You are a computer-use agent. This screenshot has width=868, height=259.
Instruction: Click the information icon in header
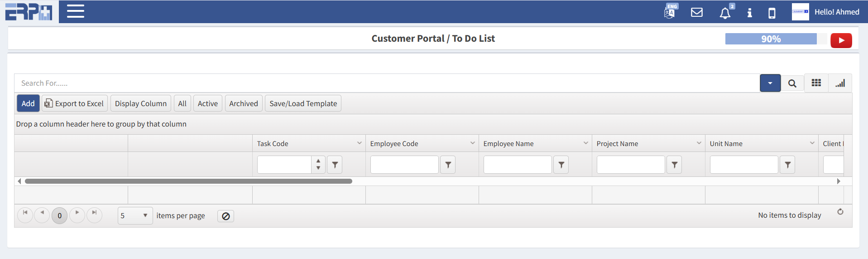coord(749,13)
